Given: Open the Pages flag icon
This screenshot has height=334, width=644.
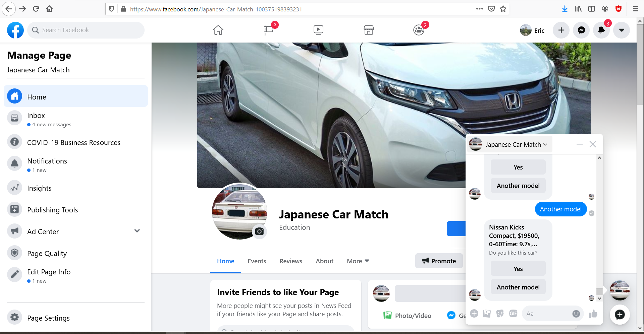Looking at the screenshot, I should tap(268, 30).
